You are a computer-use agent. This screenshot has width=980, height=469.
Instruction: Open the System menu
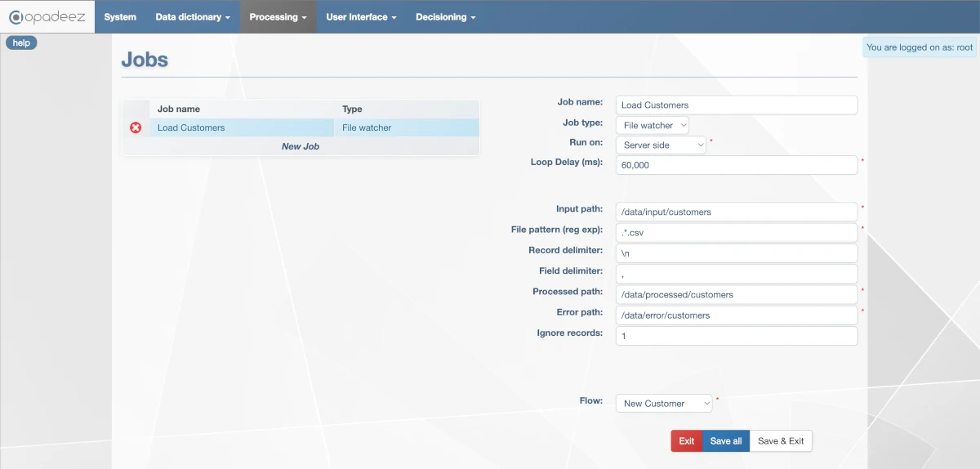(120, 17)
